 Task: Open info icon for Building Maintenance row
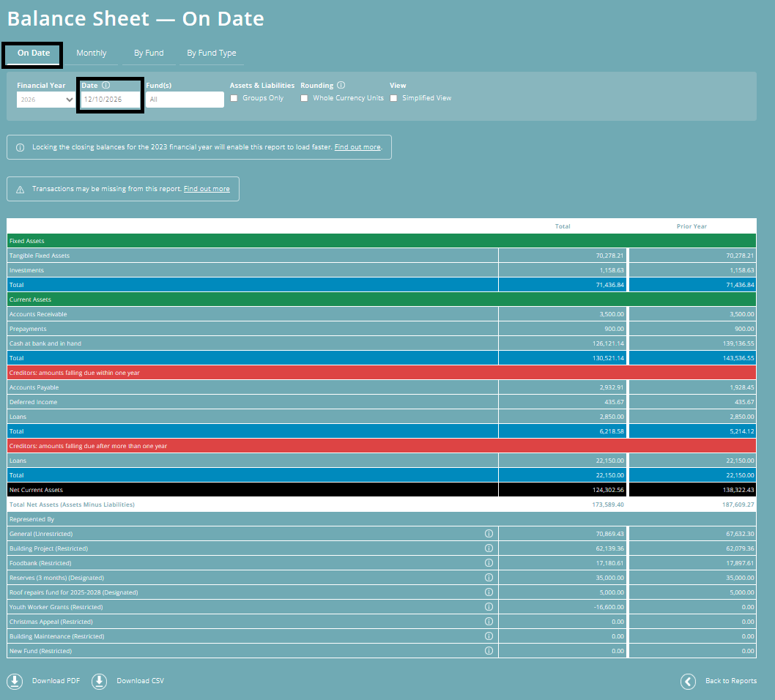tap(489, 636)
